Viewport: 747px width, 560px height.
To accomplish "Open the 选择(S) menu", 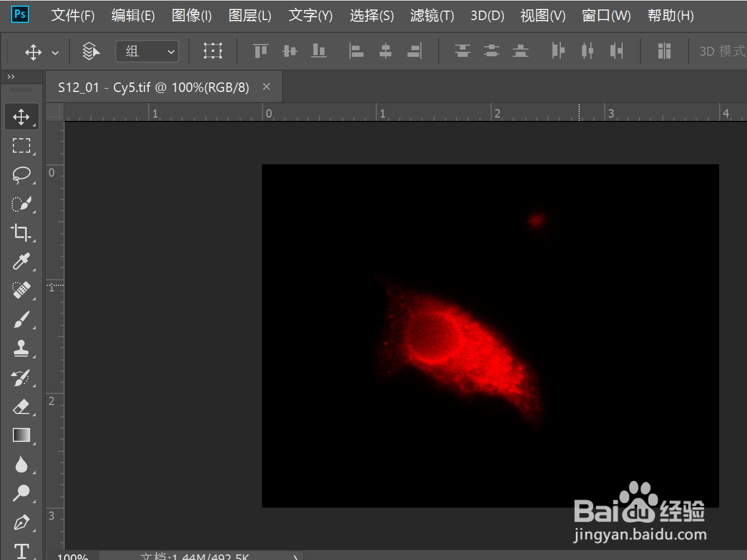I will click(x=372, y=16).
